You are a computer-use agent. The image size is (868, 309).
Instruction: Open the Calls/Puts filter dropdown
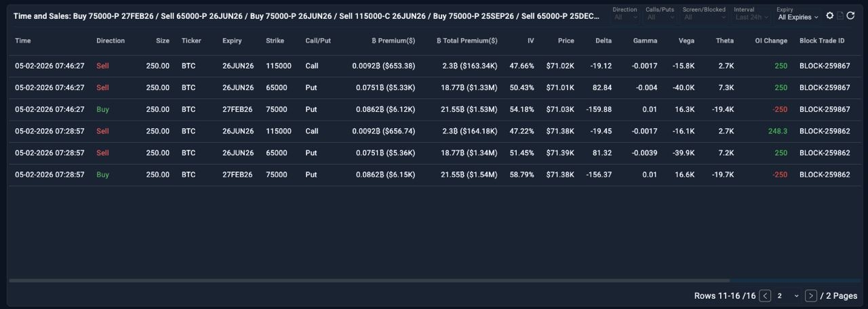tap(659, 17)
